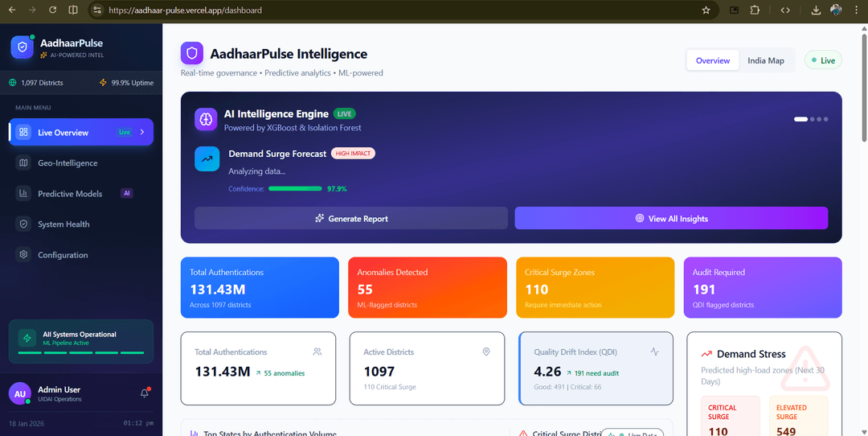Screen dimensions: 868x436
Task: Click the Demand Surge Forecast trend icon
Action: tap(207, 159)
